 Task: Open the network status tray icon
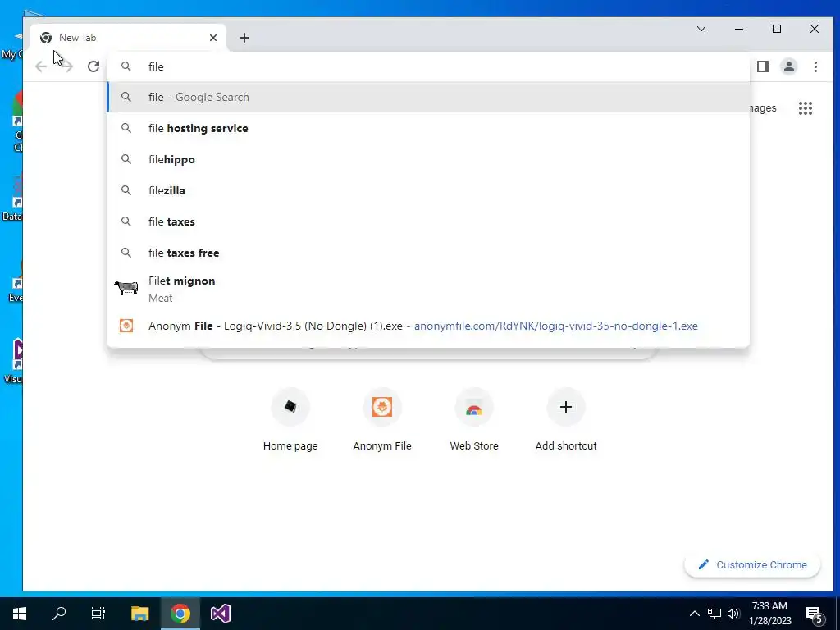click(714, 614)
